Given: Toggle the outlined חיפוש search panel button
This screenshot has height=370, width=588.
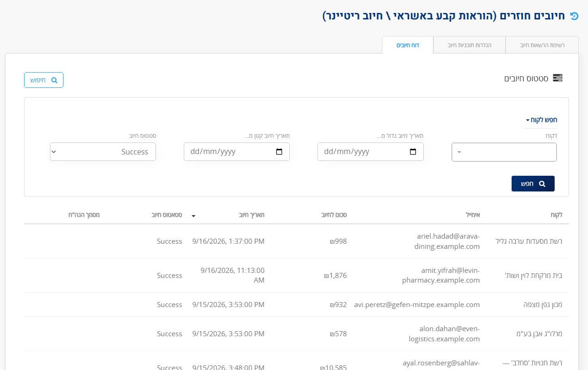Looking at the screenshot, I should (x=44, y=80).
